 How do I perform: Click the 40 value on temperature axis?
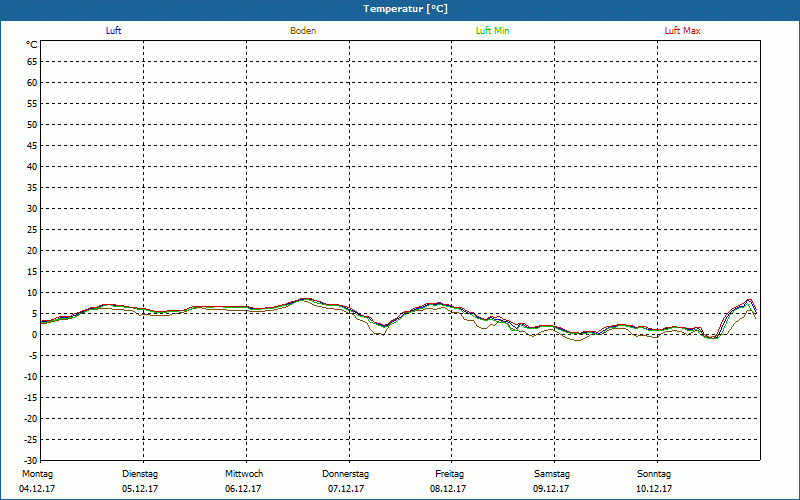point(32,167)
